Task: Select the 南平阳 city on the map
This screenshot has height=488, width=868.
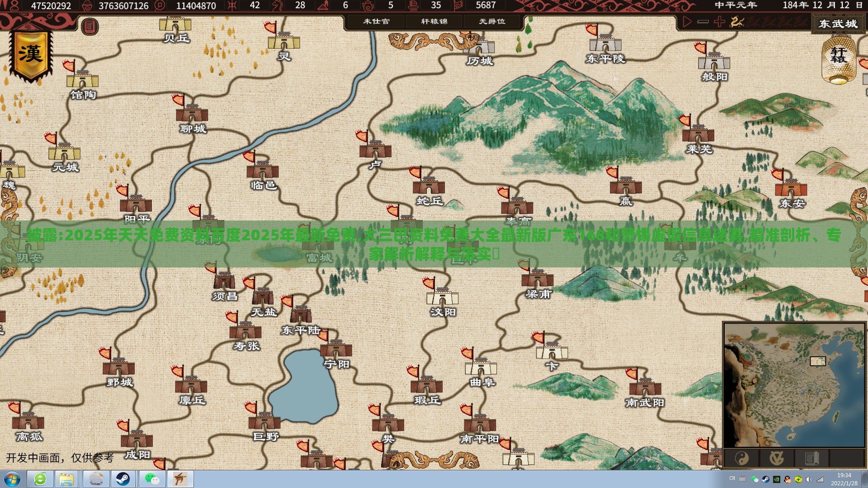Action: 480,422
